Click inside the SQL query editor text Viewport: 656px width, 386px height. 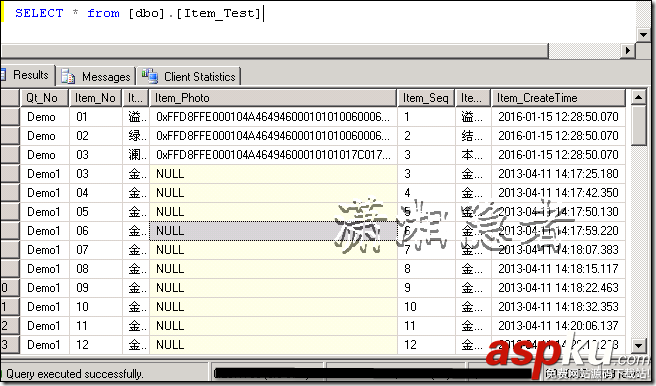(x=138, y=13)
